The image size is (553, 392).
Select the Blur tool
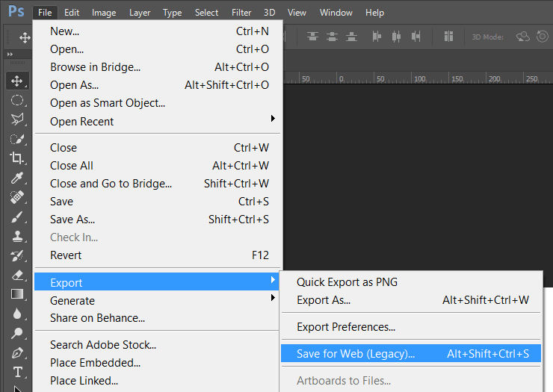click(17, 314)
